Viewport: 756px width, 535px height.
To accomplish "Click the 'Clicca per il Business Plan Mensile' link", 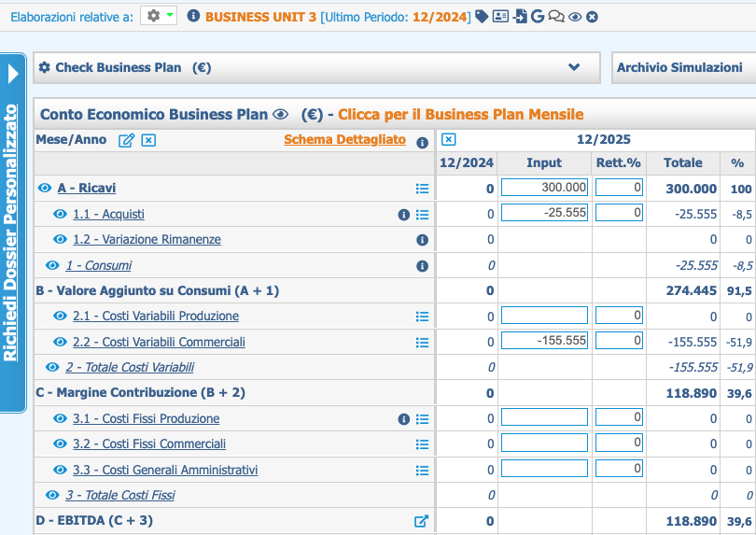I will tap(460, 115).
